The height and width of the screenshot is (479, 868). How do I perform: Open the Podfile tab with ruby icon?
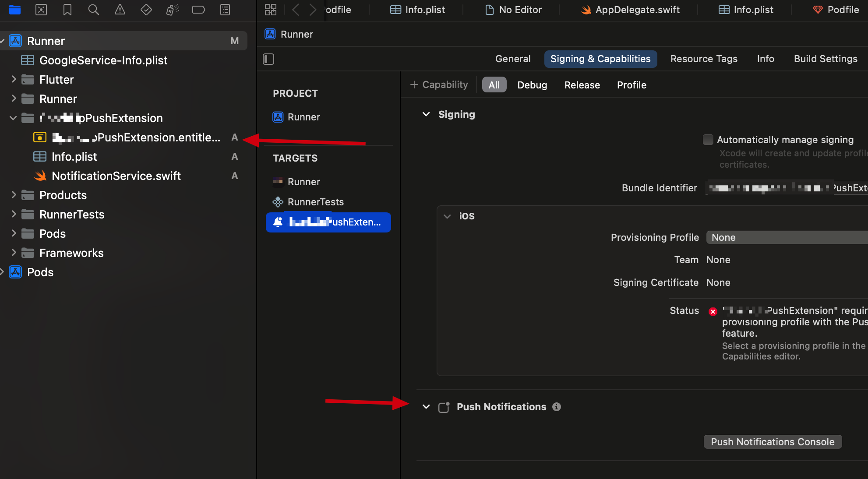[x=836, y=10]
